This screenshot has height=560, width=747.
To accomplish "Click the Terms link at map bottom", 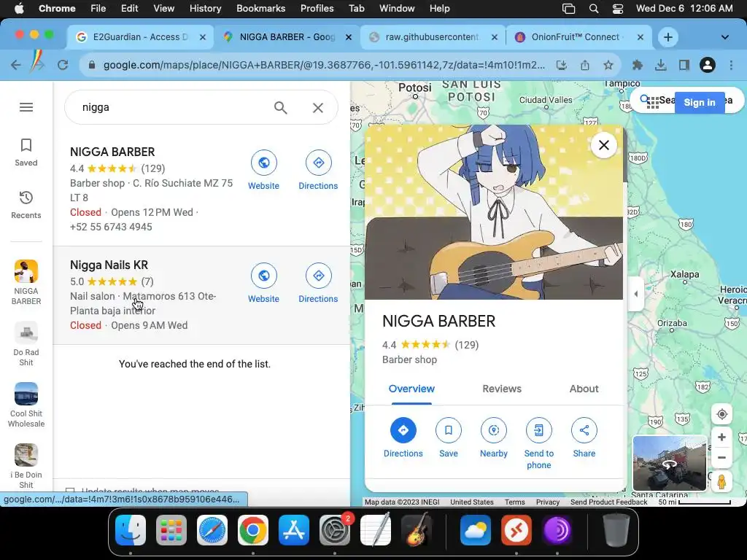I will click(514, 502).
